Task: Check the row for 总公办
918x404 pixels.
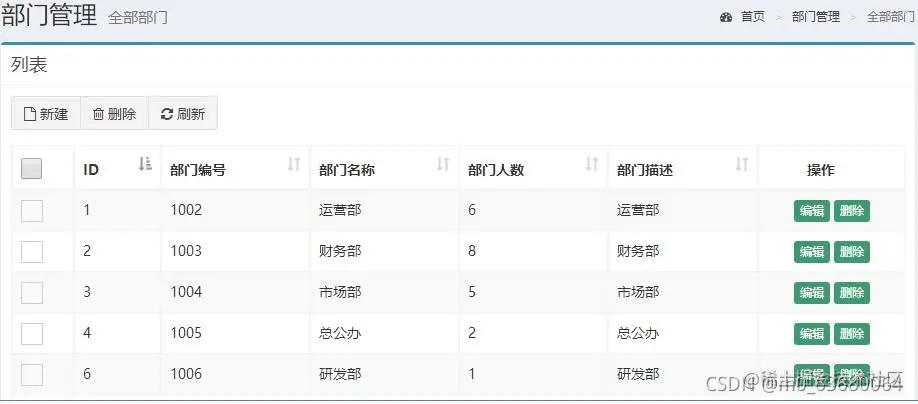Action: (32, 334)
